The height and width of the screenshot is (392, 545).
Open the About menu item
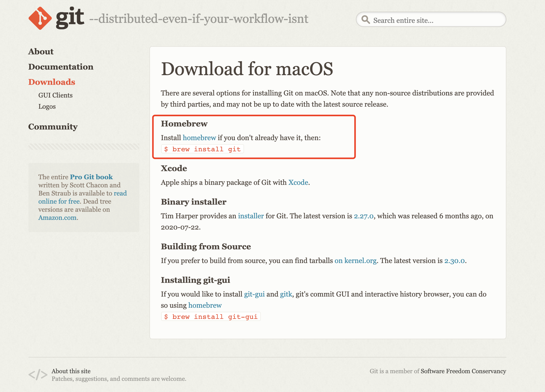pos(41,52)
